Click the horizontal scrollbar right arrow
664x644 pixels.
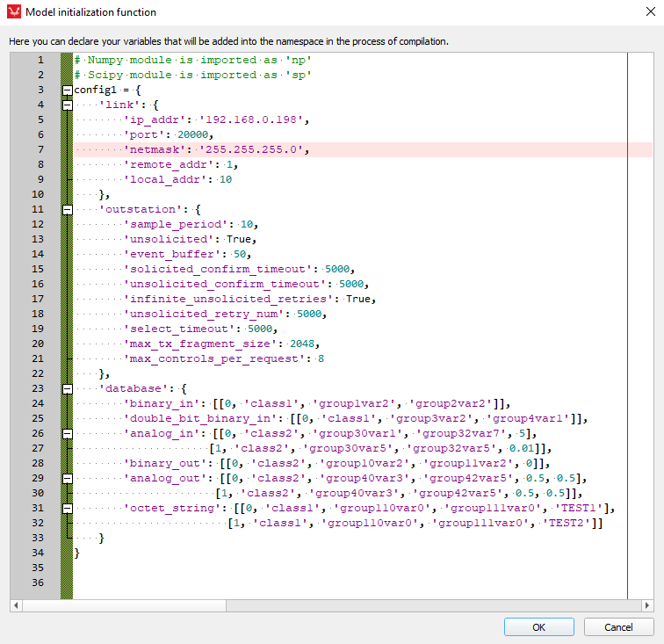pyautogui.click(x=647, y=605)
